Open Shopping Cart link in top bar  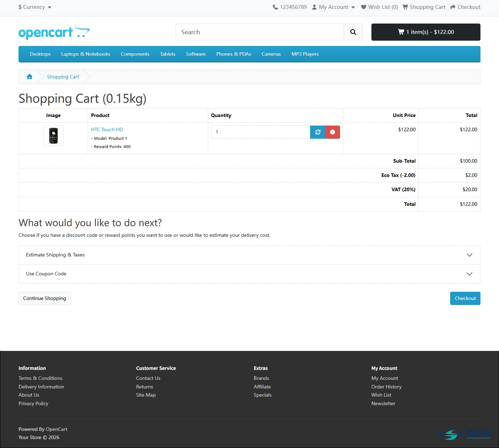pyautogui.click(x=424, y=7)
